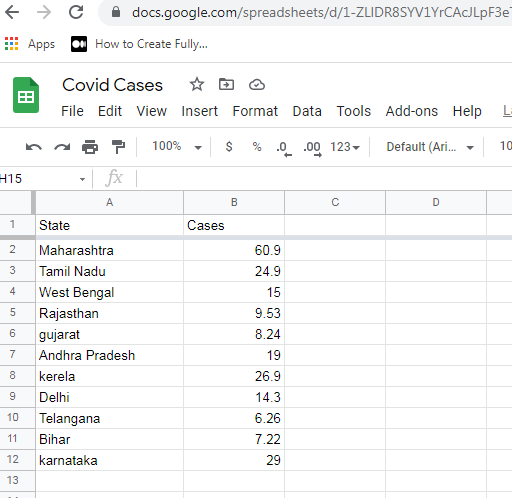The width and height of the screenshot is (512, 498).
Task: Activate the paint format tool
Action: click(x=118, y=147)
